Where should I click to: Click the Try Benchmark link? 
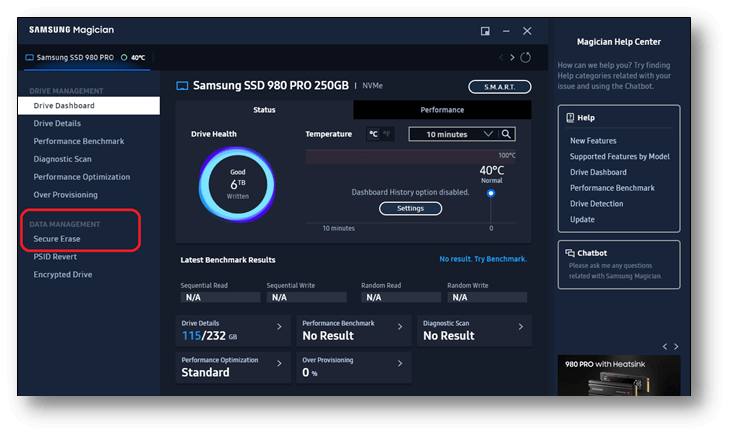click(x=501, y=260)
